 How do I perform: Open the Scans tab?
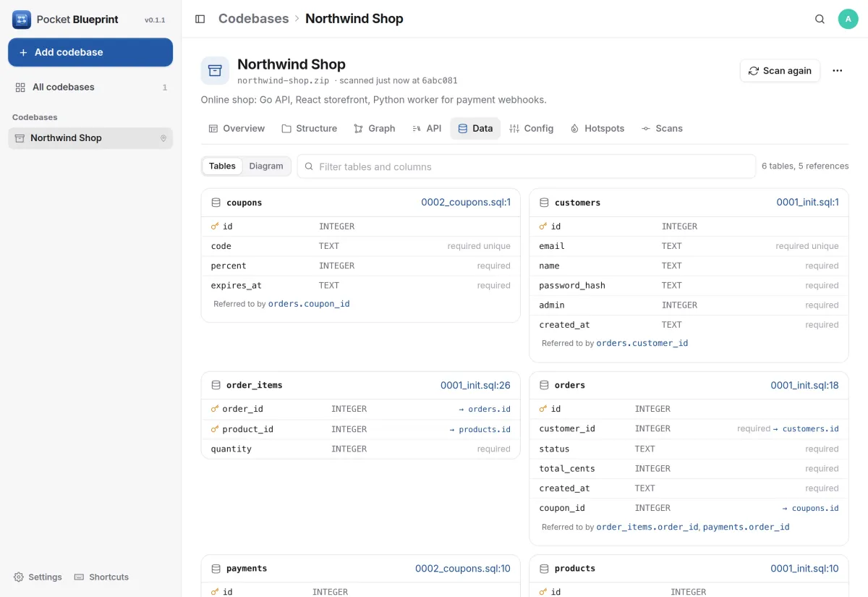(x=662, y=128)
